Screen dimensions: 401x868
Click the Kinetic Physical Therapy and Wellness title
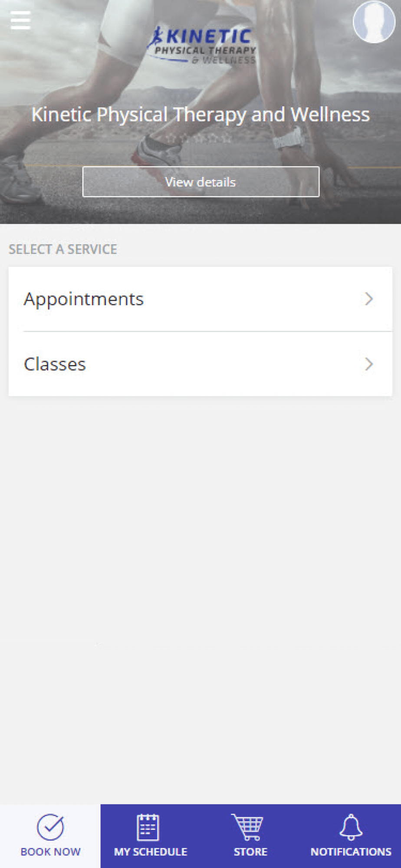pos(200,115)
